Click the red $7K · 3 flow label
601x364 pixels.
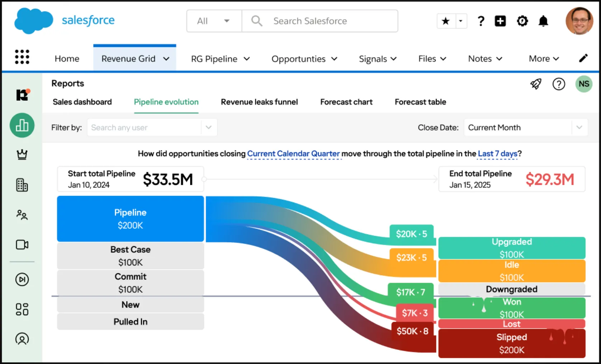click(415, 313)
